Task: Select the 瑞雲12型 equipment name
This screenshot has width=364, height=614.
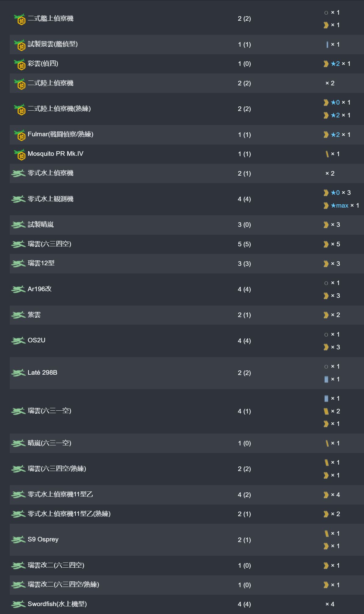Action: 41,263
